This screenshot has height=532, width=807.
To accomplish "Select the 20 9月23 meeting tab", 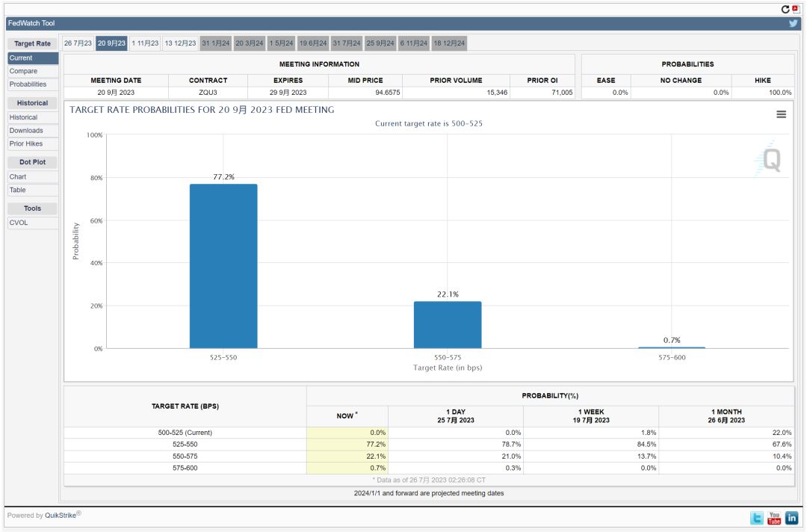I will click(x=111, y=43).
